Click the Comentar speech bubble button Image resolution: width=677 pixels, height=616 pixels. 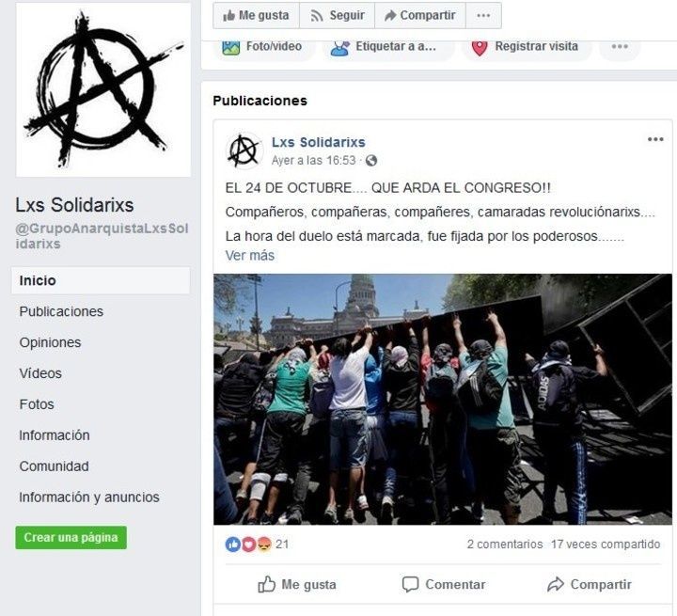point(444,584)
